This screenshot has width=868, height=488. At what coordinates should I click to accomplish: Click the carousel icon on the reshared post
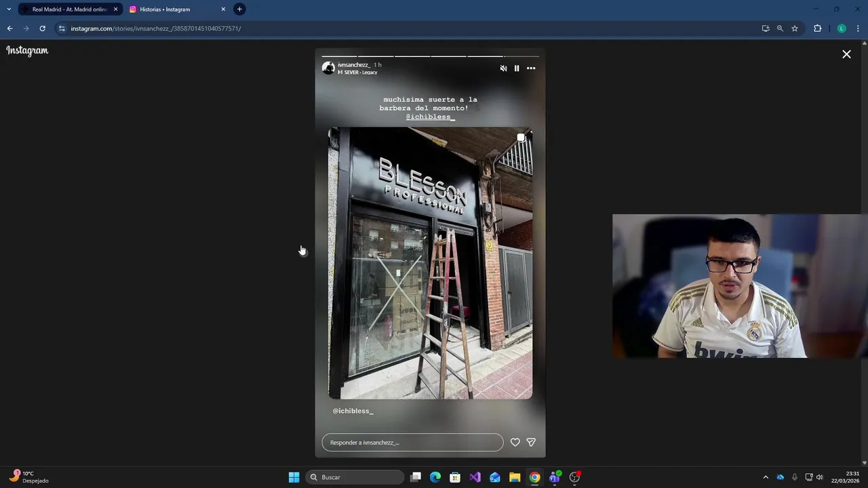521,138
